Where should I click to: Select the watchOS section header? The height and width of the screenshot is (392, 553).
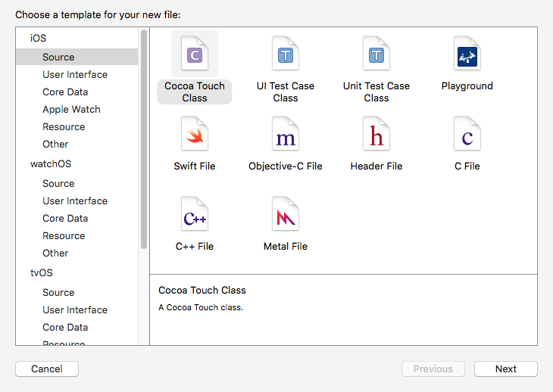[x=51, y=163]
